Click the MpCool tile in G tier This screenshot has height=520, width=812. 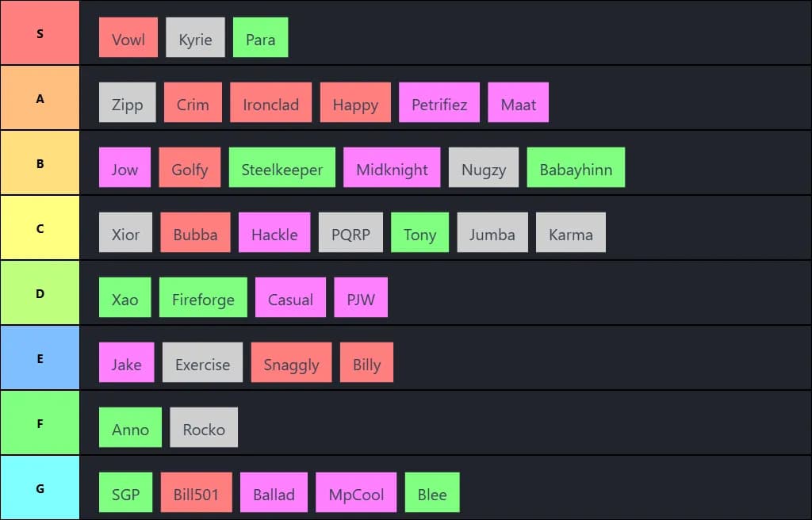pyautogui.click(x=356, y=493)
